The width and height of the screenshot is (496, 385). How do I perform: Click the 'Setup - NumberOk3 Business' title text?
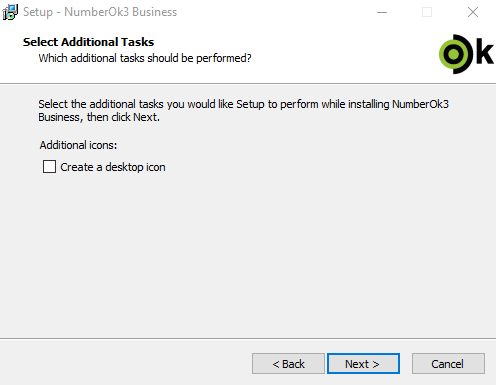tap(100, 12)
